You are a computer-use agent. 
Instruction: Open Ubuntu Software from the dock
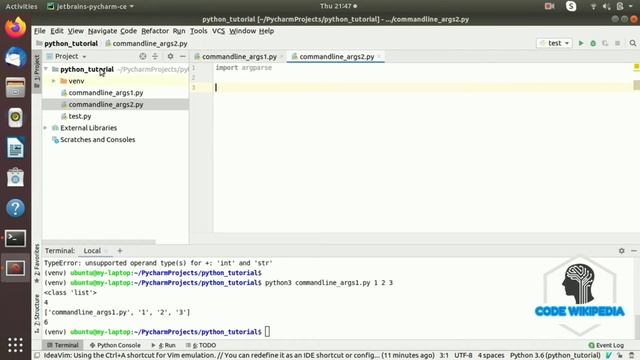coord(16,178)
